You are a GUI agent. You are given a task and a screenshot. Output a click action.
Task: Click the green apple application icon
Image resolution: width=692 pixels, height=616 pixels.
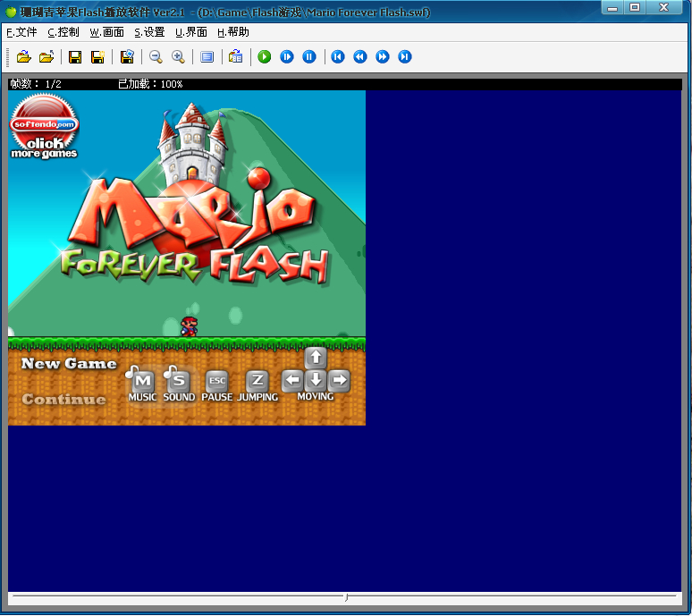tap(11, 12)
